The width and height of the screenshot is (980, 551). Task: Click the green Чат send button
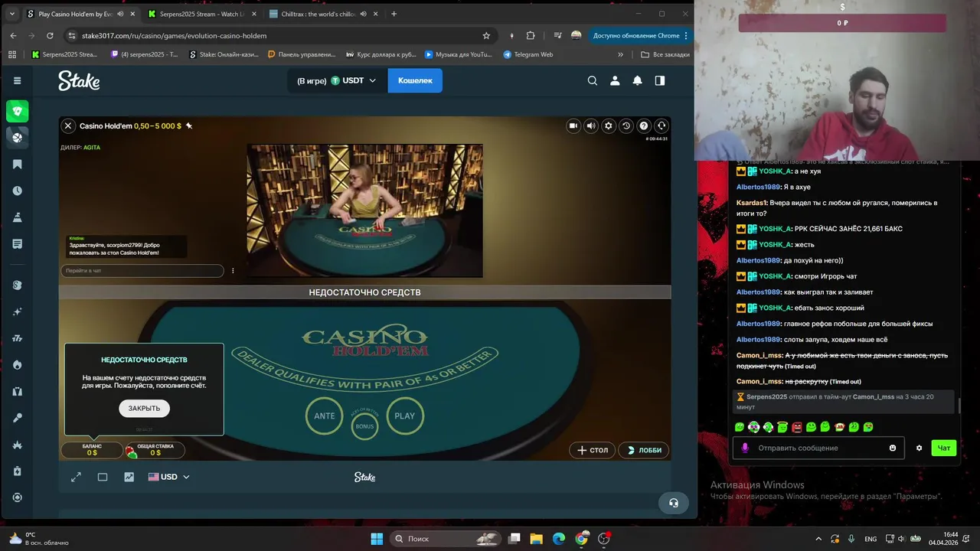[944, 448]
